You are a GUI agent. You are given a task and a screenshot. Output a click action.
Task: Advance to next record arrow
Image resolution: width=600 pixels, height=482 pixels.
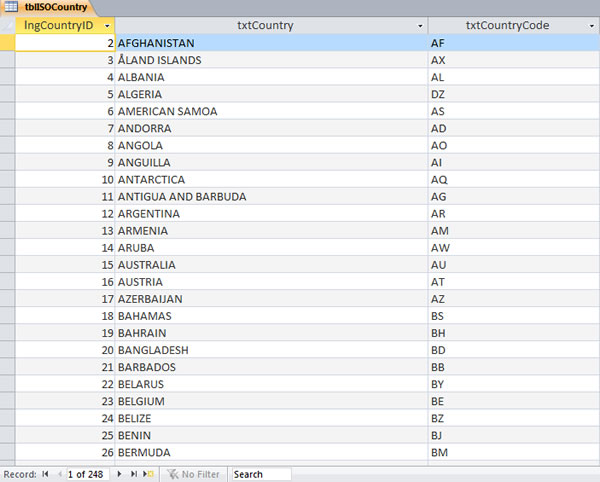(122, 474)
